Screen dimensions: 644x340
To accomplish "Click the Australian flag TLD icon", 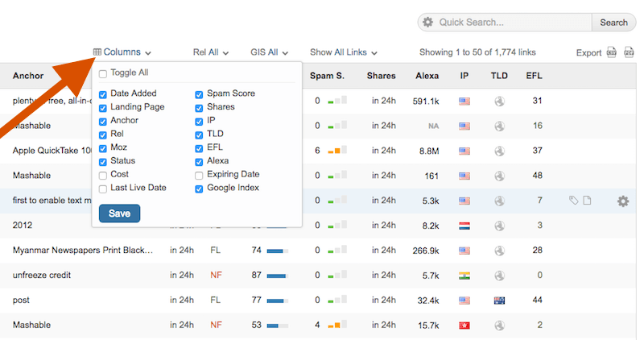I will click(x=499, y=301).
